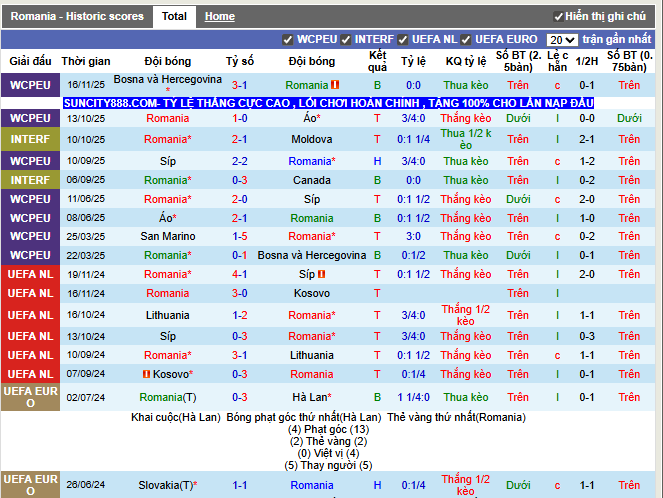The image size is (663, 498).
Task: Click 1/2H column header
Action: [586, 61]
